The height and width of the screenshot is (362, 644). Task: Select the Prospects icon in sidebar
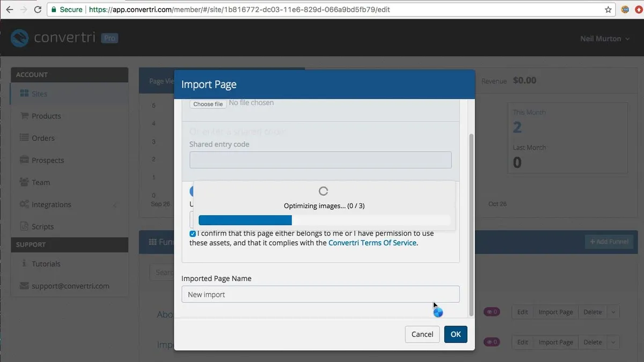[24, 160]
